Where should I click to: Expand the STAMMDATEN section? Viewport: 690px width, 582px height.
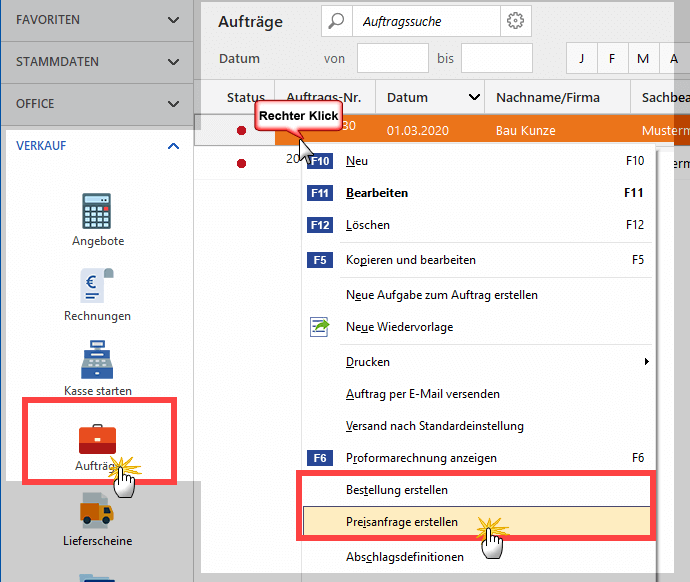[x=174, y=62]
